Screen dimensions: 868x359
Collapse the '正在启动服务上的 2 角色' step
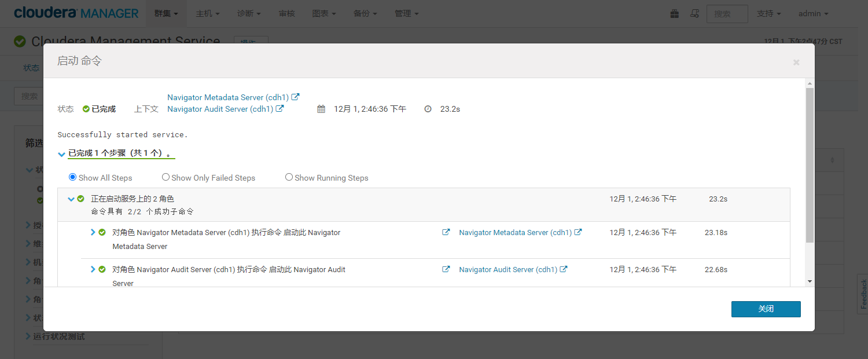(71, 199)
